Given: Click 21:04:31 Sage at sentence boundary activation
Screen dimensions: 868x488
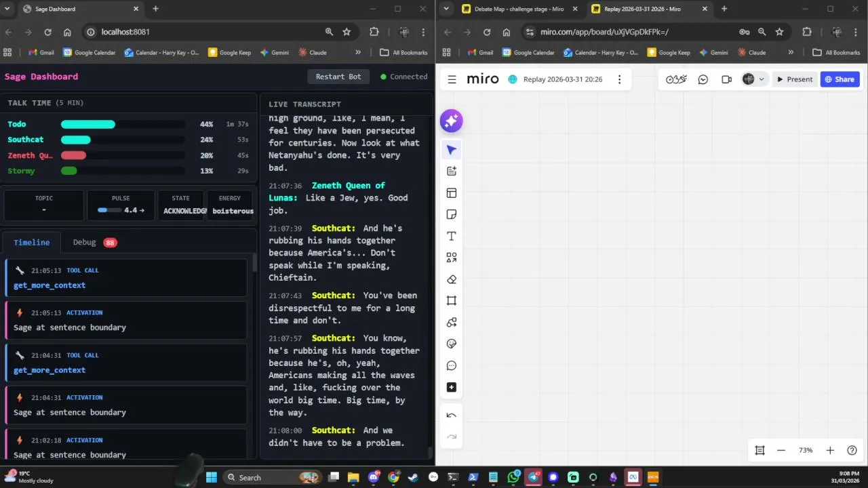Looking at the screenshot, I should click(x=126, y=405).
